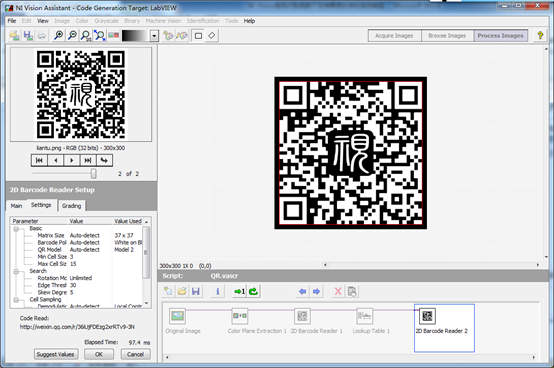554x368 pixels.
Task: Click the image browse slider handle
Action: (x=93, y=173)
